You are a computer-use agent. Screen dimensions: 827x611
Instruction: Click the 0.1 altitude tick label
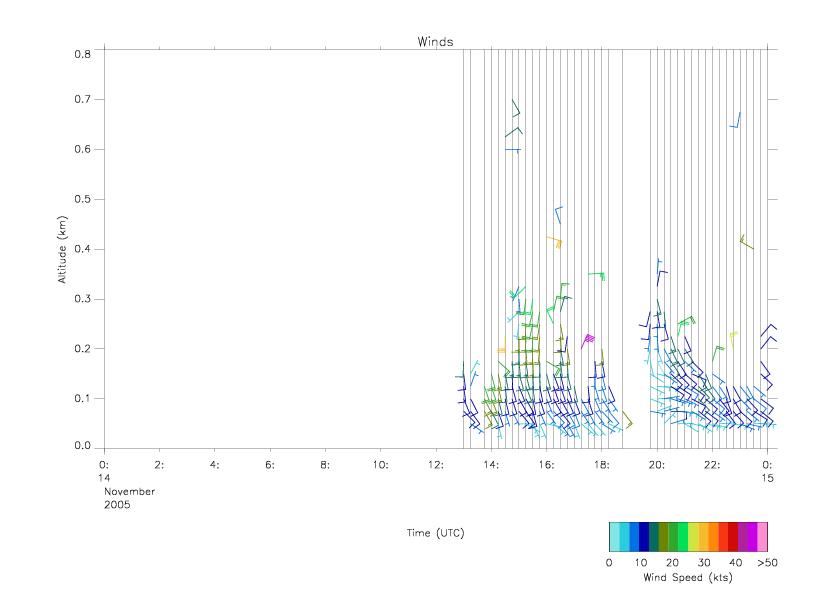(x=82, y=398)
